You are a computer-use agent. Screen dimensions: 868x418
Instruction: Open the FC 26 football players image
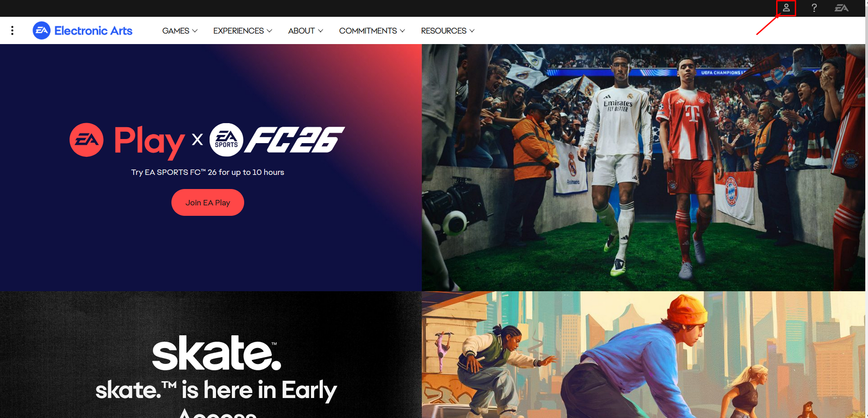[x=643, y=168]
